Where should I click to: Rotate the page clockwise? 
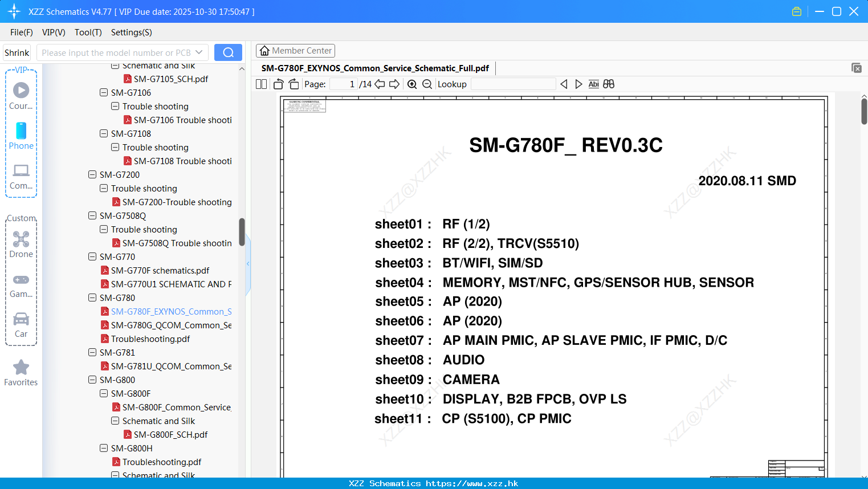point(294,84)
